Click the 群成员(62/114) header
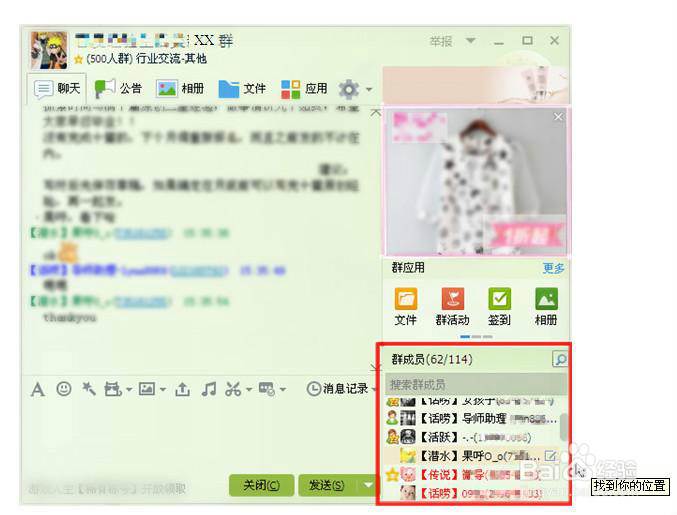This screenshot has height=515, width=677. 432,359
